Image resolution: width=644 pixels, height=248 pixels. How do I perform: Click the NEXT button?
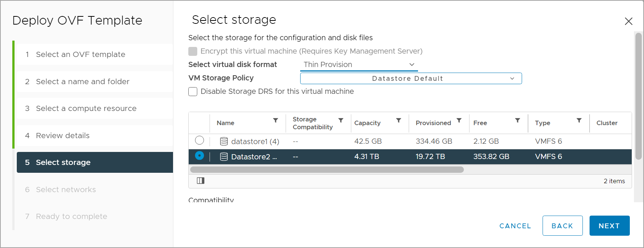[609, 226]
